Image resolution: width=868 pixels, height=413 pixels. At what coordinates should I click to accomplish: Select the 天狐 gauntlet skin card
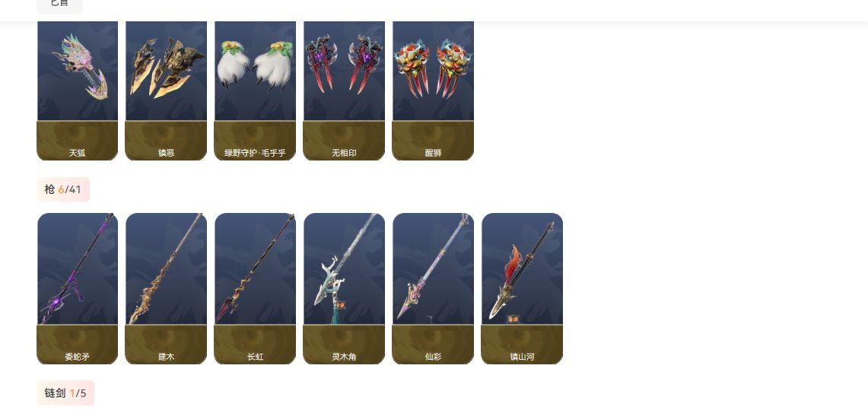77,91
